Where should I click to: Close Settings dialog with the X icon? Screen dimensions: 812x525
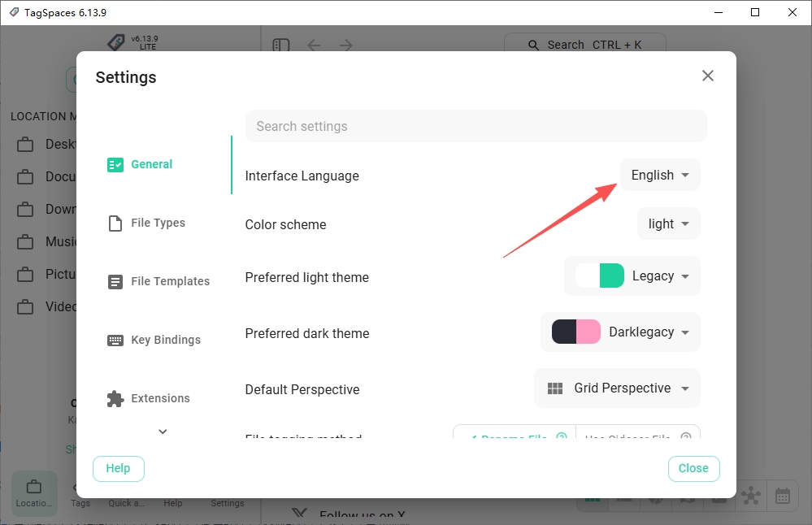point(707,76)
